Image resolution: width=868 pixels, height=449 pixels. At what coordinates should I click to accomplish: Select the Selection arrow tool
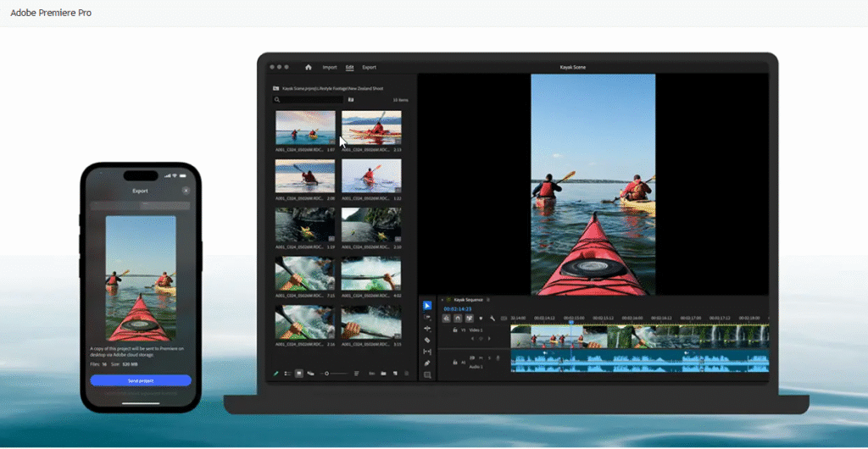point(427,305)
